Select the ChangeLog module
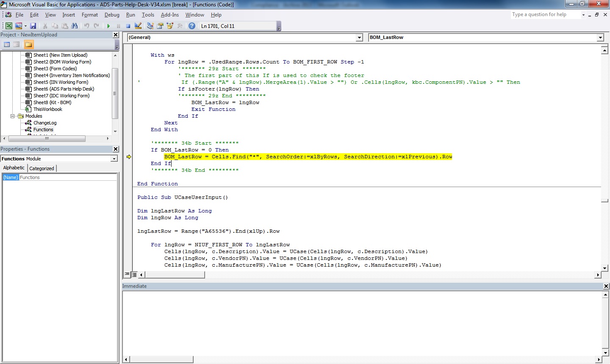Screen dimensions: 610x364 (x=45, y=123)
